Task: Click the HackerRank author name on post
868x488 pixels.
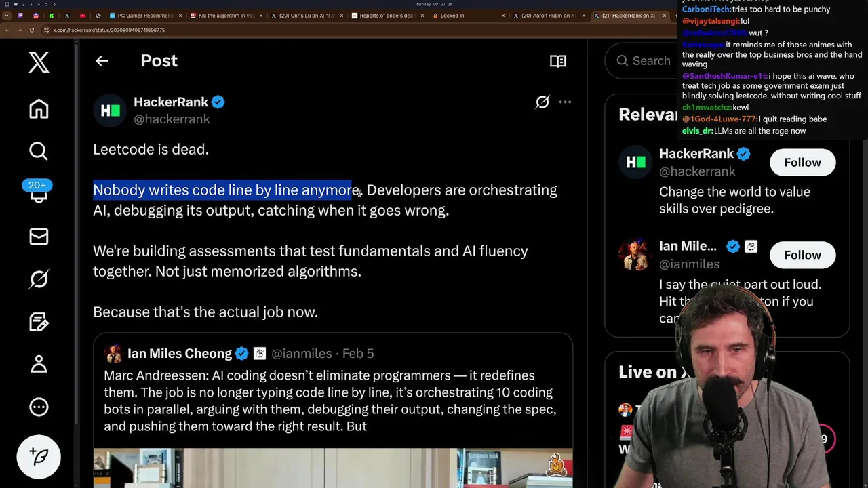Action: click(171, 102)
